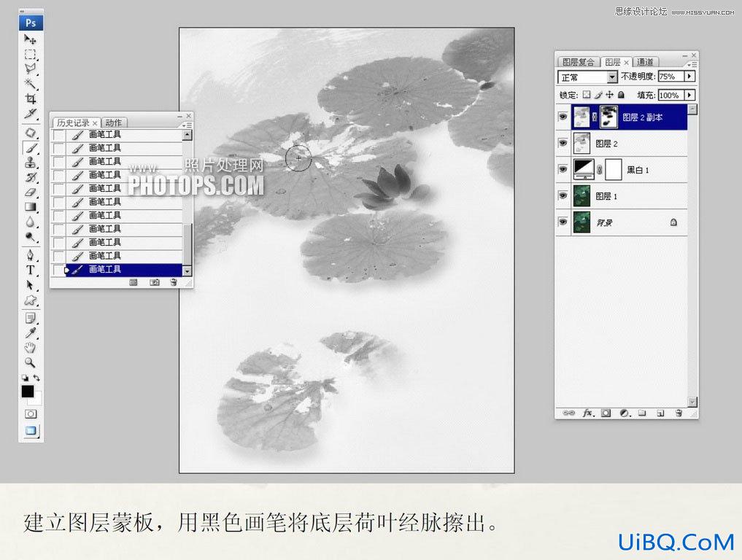Select the Path Selection tool
742x560 pixels.
31,285
